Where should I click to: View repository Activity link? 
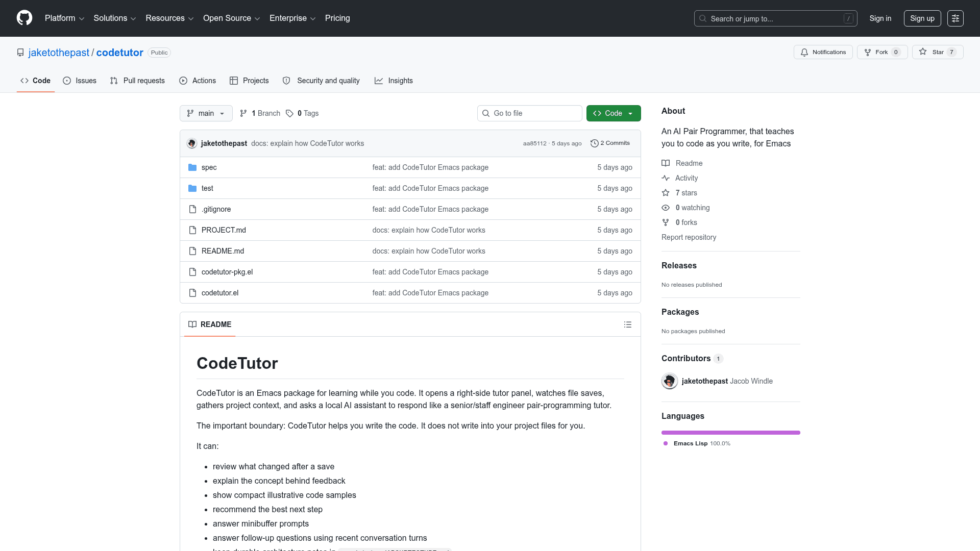click(x=680, y=178)
